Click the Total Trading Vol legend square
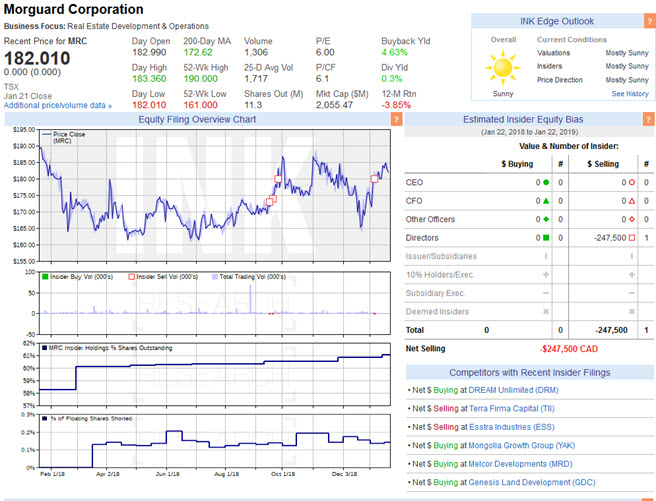The width and height of the screenshot is (656, 501). (215, 276)
